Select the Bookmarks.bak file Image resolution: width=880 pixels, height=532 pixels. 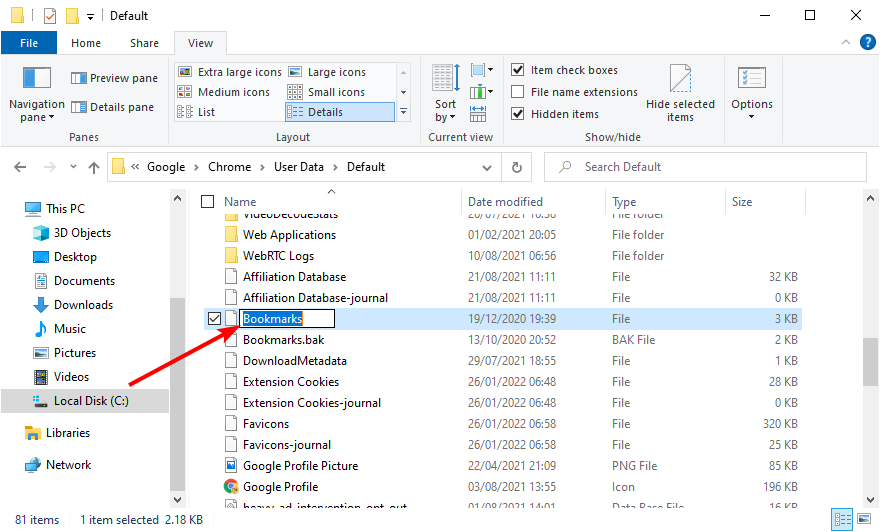[283, 340]
